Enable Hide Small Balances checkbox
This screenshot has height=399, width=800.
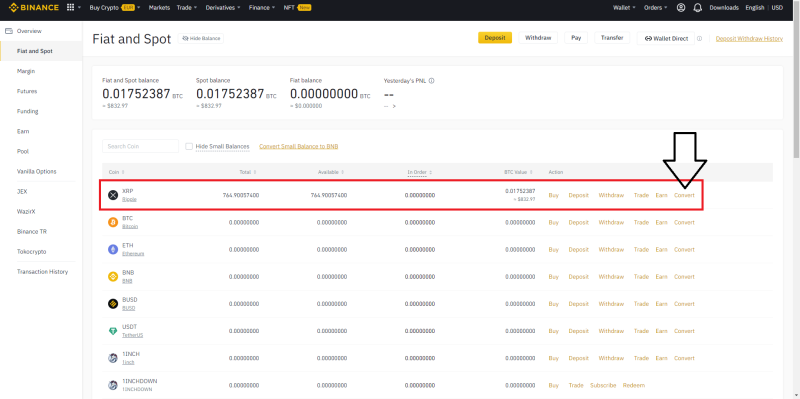tap(189, 146)
